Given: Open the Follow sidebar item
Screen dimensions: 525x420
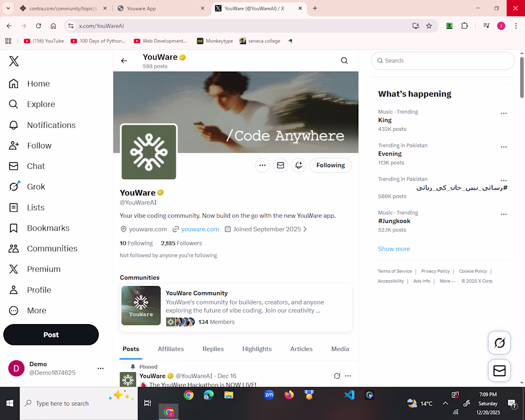Looking at the screenshot, I should click(30, 146).
